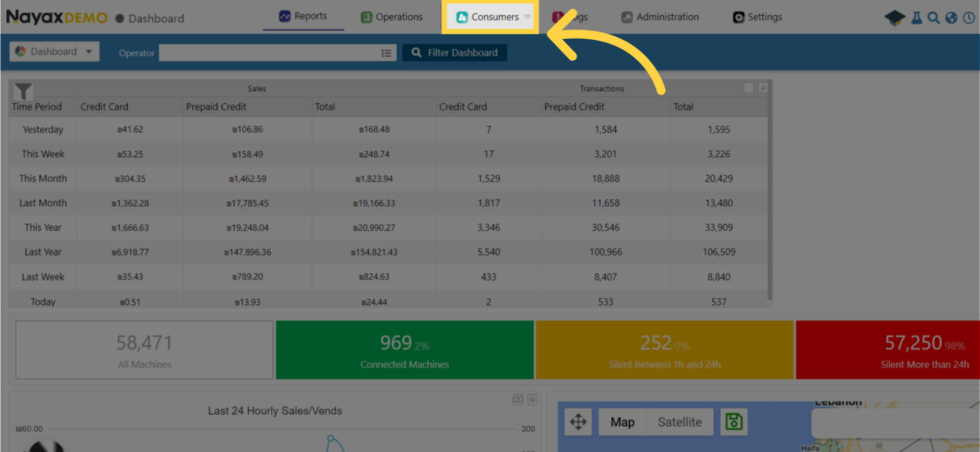
Task: Click the map pan move icon
Action: point(578,422)
